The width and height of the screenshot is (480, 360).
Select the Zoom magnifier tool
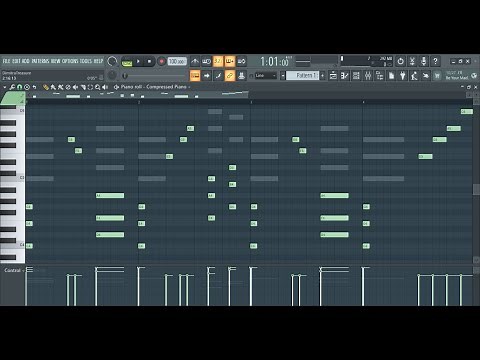98,87
